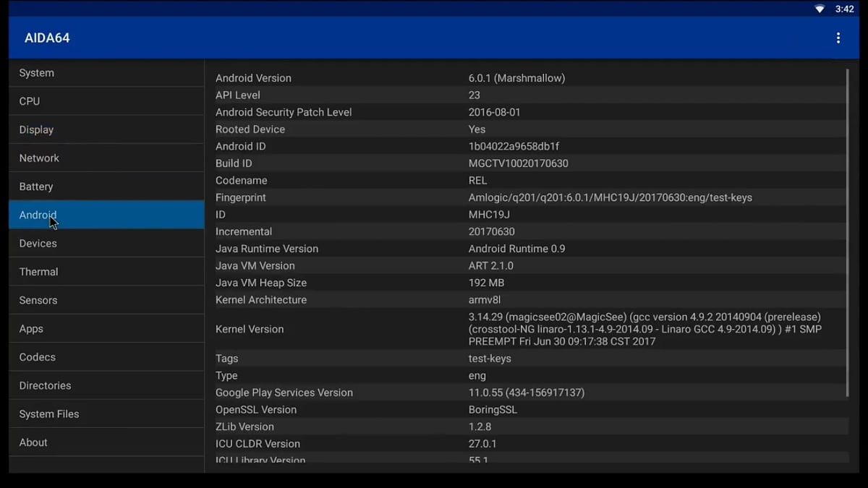Select the API Level row label

237,95
